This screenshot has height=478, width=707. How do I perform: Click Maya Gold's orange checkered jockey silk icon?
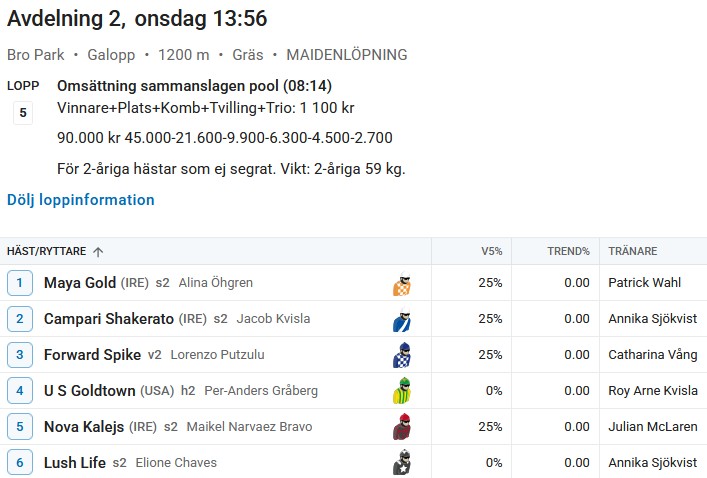tap(402, 284)
